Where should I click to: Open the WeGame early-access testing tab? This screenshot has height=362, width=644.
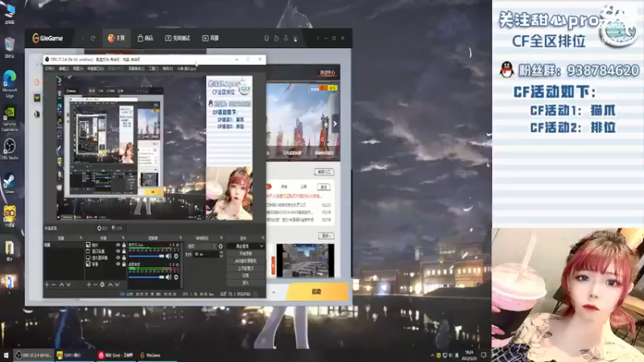[x=177, y=38]
